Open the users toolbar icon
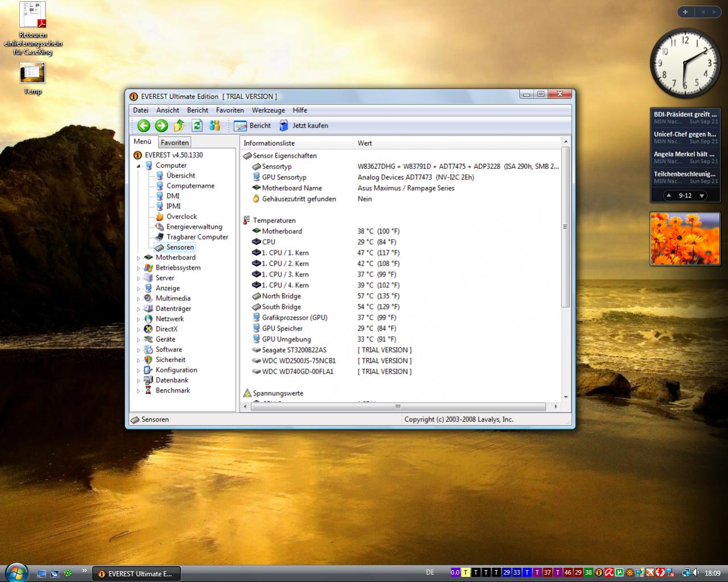 pyautogui.click(x=215, y=126)
